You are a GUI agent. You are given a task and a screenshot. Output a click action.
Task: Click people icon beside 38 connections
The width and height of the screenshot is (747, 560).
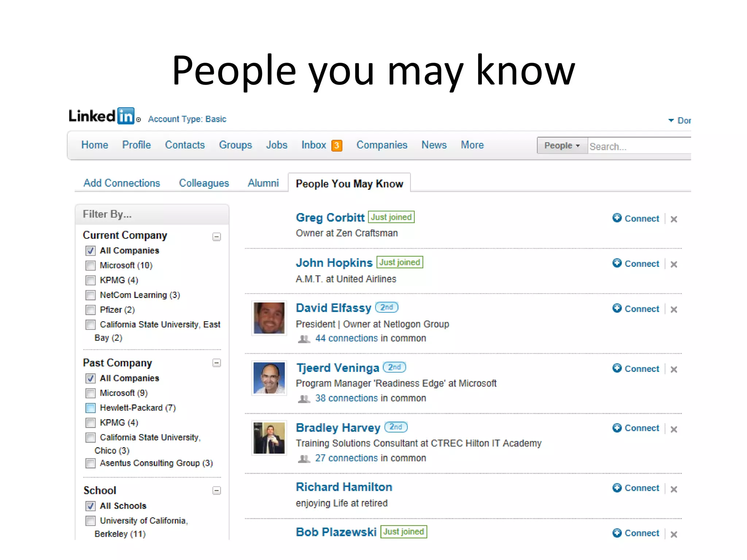304,399
